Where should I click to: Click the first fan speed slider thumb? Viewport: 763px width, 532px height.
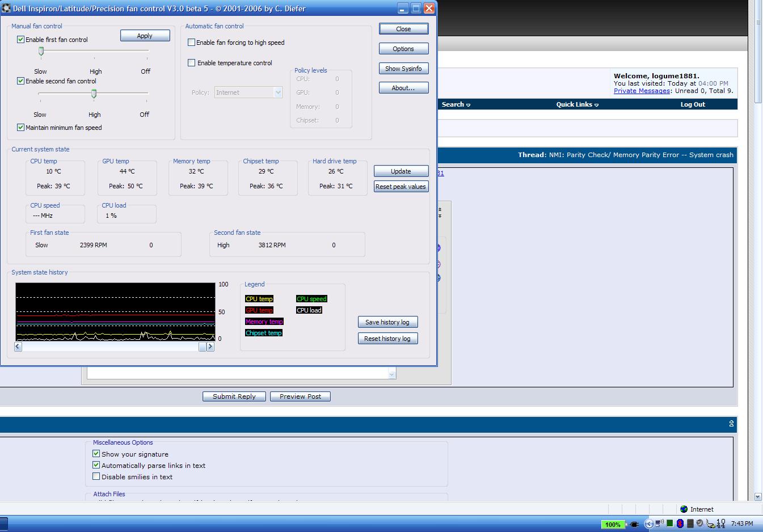point(41,52)
